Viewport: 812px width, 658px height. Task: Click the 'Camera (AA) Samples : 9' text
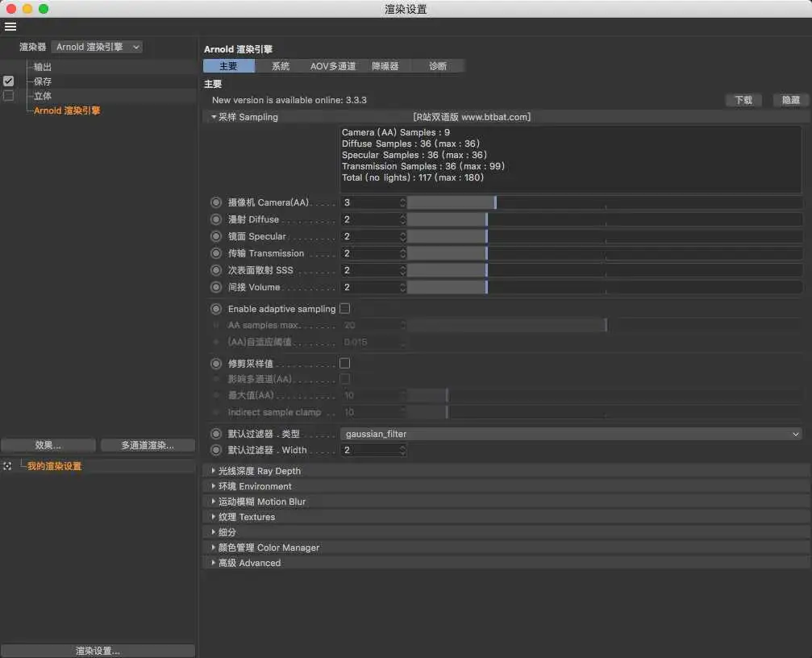click(396, 132)
